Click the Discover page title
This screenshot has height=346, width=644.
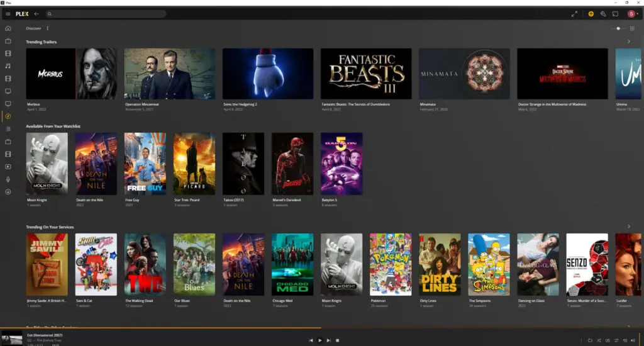coord(34,28)
